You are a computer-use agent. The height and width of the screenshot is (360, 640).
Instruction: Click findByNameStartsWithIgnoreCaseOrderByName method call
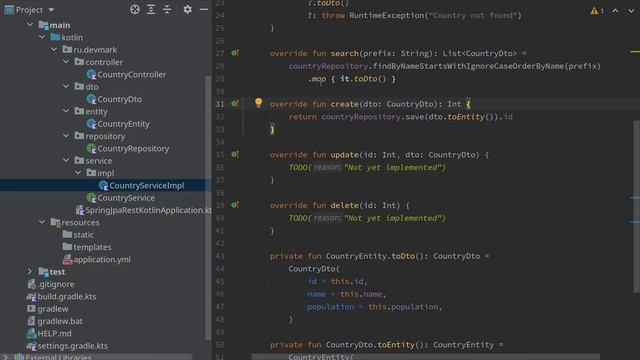(x=469, y=66)
